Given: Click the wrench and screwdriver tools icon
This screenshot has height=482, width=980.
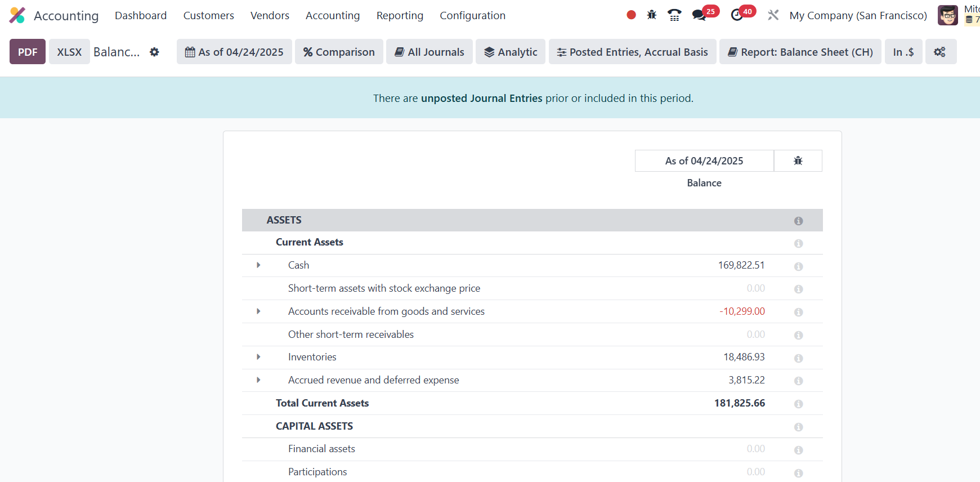Looking at the screenshot, I should point(773,15).
